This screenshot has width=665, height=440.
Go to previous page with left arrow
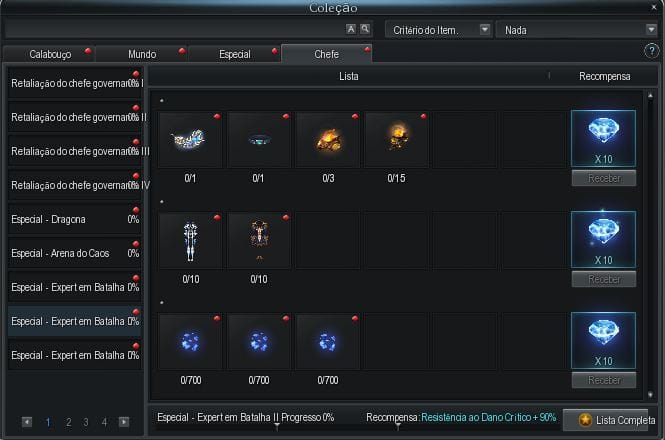[x=27, y=422]
